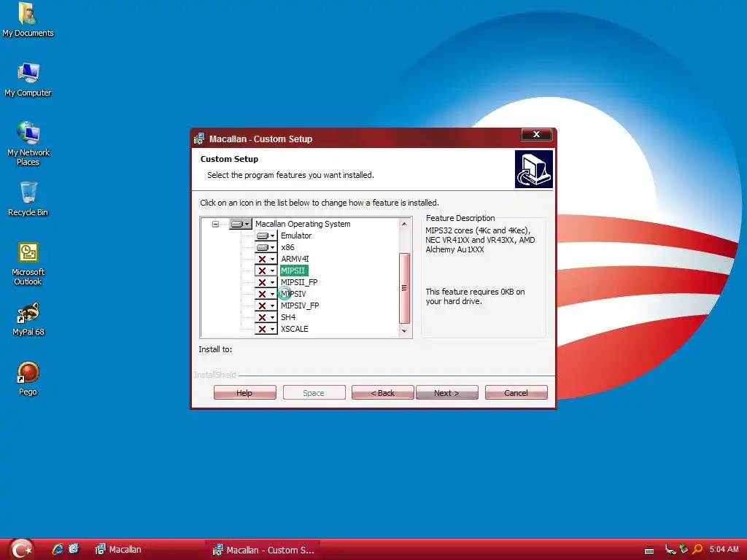Click the feature list scroll-up arrow
This screenshot has height=560, width=747.
[x=404, y=224]
